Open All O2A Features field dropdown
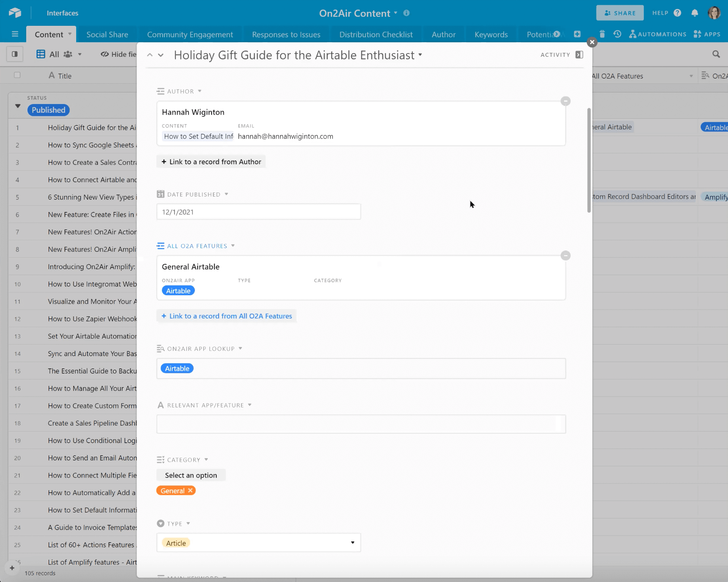Image resolution: width=728 pixels, height=582 pixels. coord(233,246)
